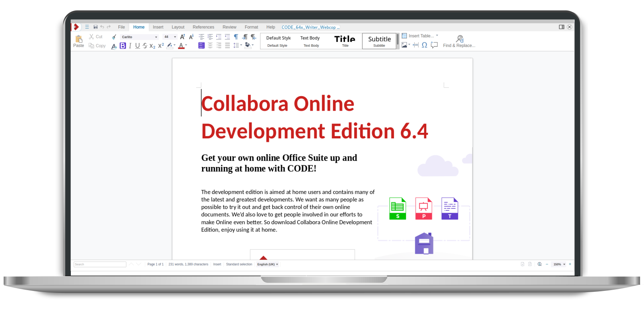Zoom out with minus in status bar

tap(547, 264)
